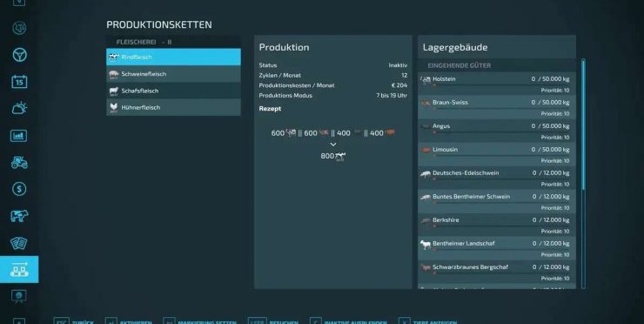Select Rindfleisch production line
644x324 pixels.
173,57
